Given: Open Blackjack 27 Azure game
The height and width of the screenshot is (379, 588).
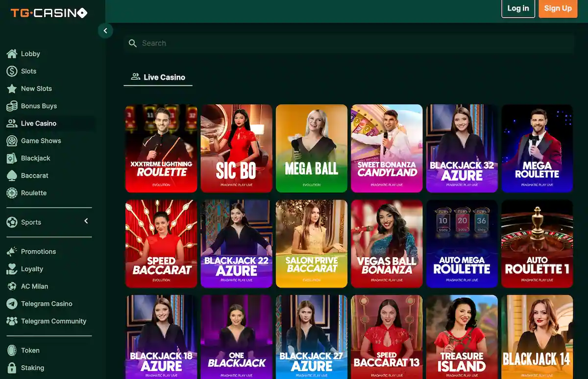Looking at the screenshot, I should 312,337.
